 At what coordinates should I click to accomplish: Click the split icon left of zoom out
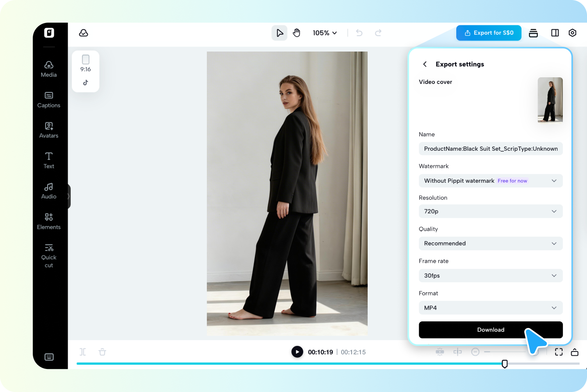pos(457,352)
